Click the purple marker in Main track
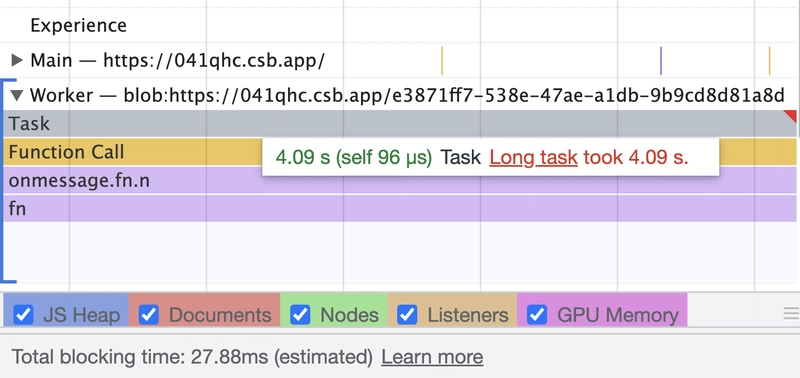 click(x=661, y=61)
